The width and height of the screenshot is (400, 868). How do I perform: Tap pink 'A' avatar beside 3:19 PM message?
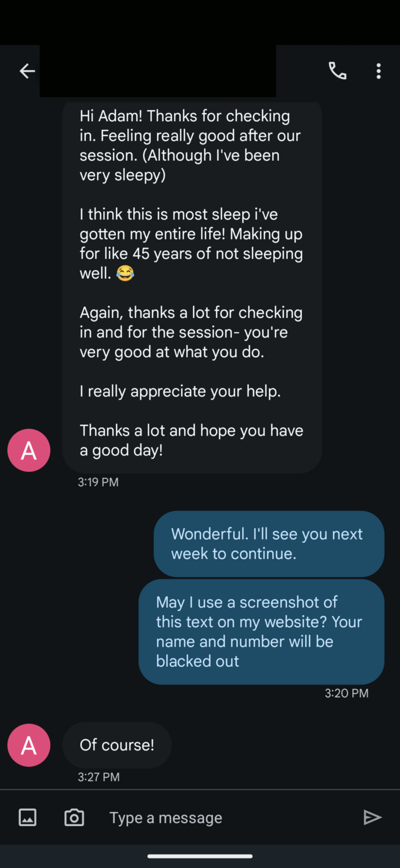(29, 450)
